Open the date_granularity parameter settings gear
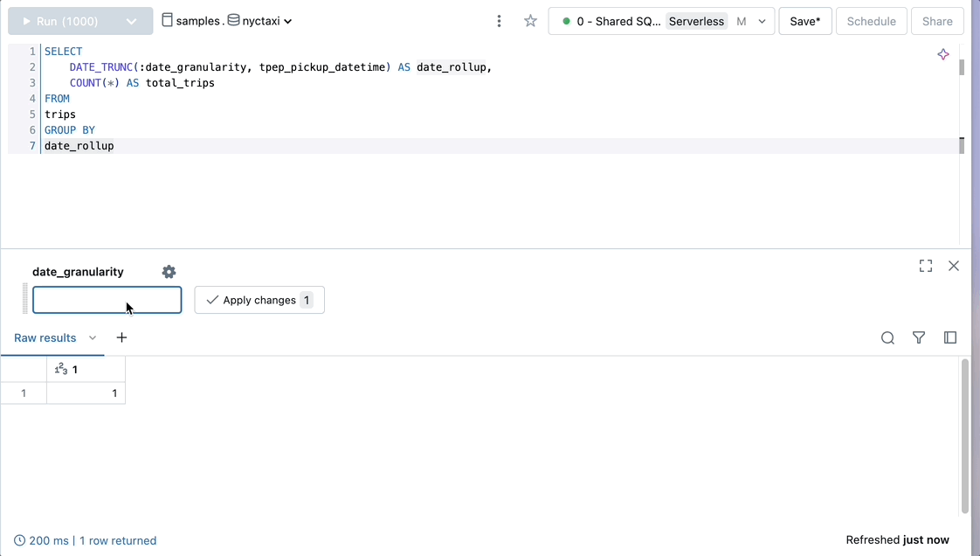Screen dimensions: 980x556 (169, 272)
